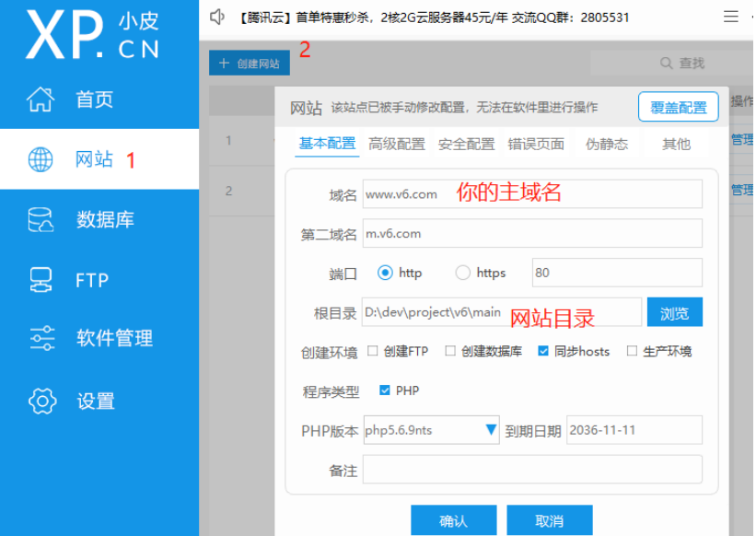Switch to the 高级配置 tab
This screenshot has width=756, height=536.
pyautogui.click(x=397, y=144)
